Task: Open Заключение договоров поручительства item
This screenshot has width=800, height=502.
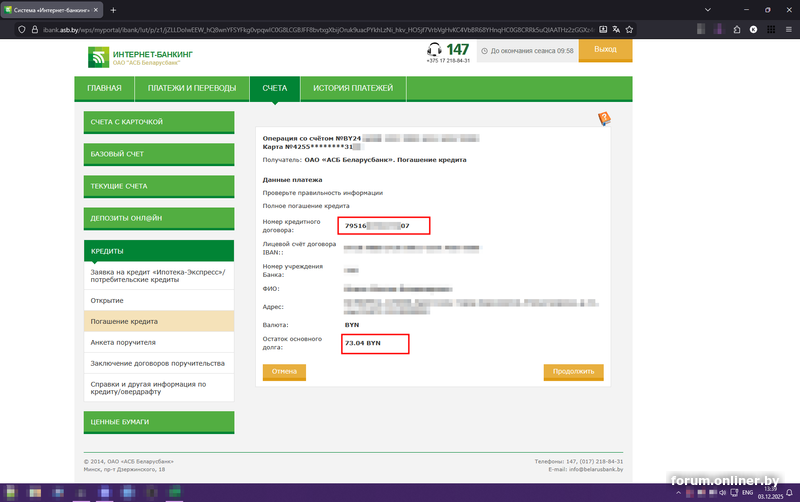Action: pyautogui.click(x=159, y=363)
